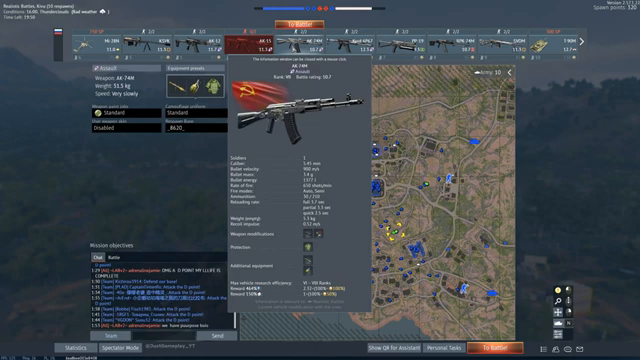This screenshot has height=360, width=640.
Task: Click the map layers icon below cloud
Action: tap(558, 334)
